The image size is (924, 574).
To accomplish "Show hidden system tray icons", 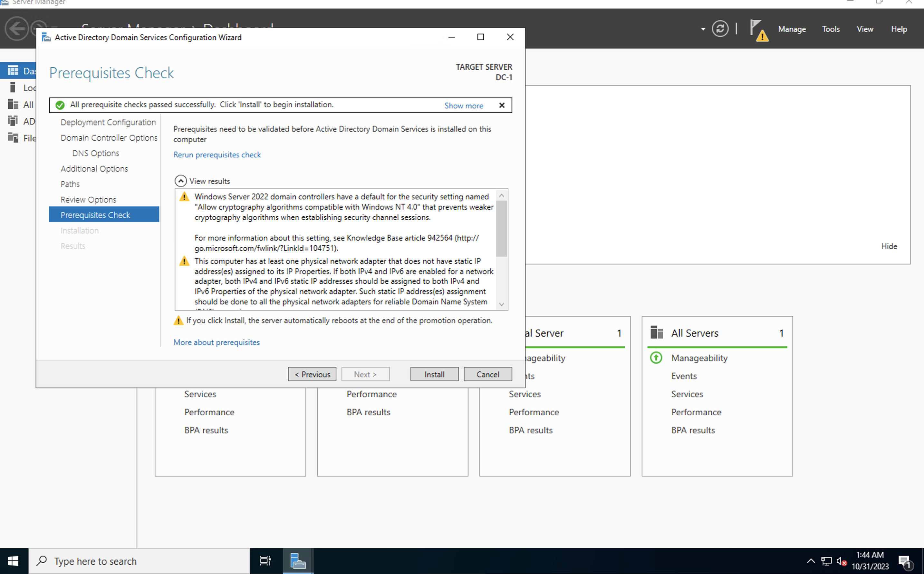I will (x=811, y=561).
